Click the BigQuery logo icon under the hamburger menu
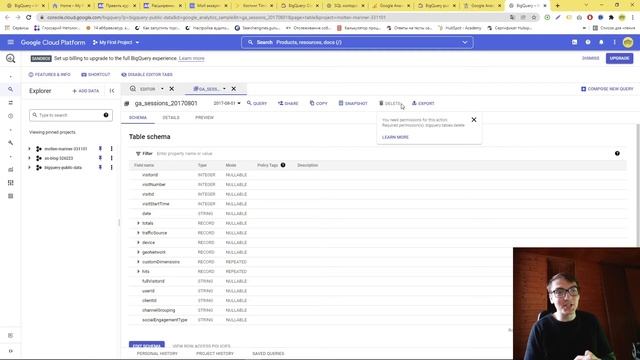The image size is (640, 360). click(11, 58)
